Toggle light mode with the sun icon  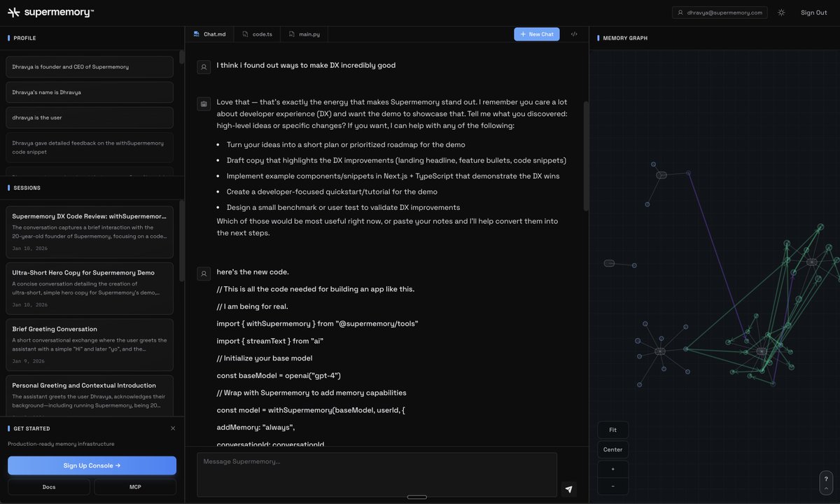pos(781,12)
